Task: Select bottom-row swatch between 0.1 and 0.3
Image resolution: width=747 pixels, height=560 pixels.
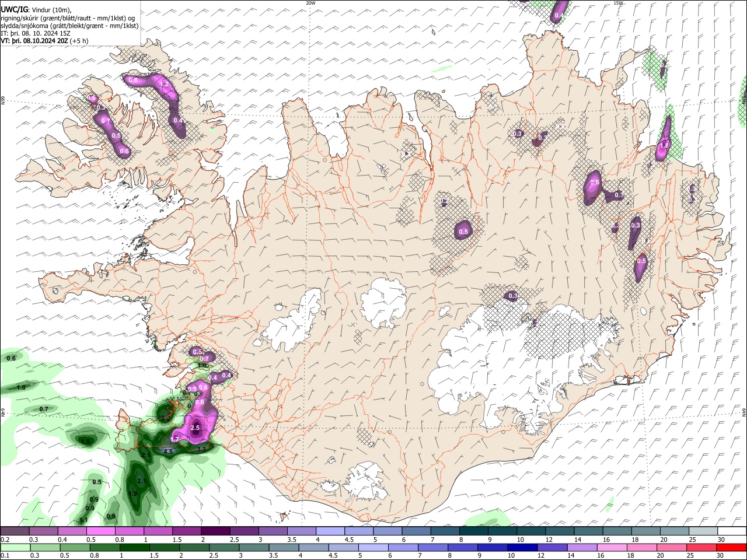Action: point(16,547)
